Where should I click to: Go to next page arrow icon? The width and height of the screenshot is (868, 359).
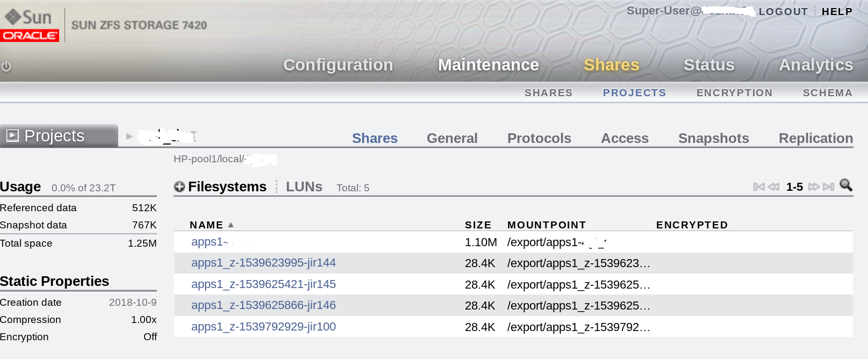point(814,187)
